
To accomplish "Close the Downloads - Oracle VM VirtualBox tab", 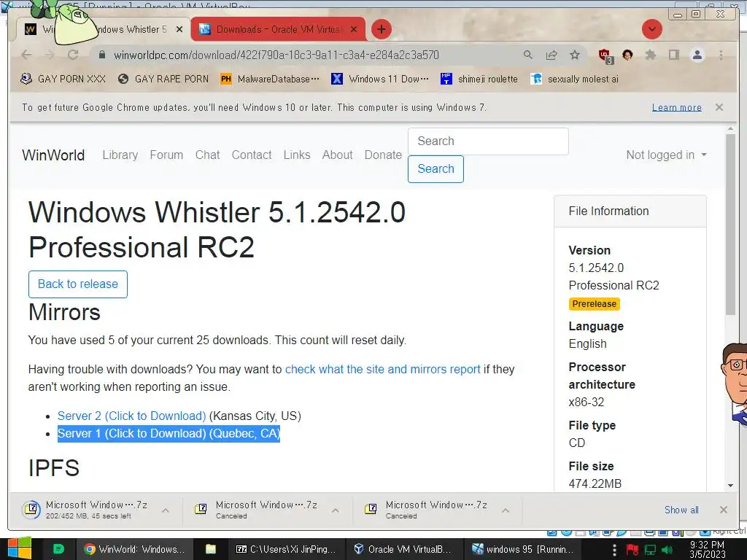I will [x=354, y=29].
